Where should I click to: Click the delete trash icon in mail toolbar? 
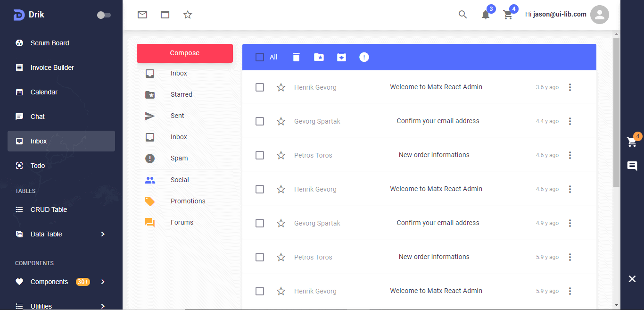(x=296, y=57)
